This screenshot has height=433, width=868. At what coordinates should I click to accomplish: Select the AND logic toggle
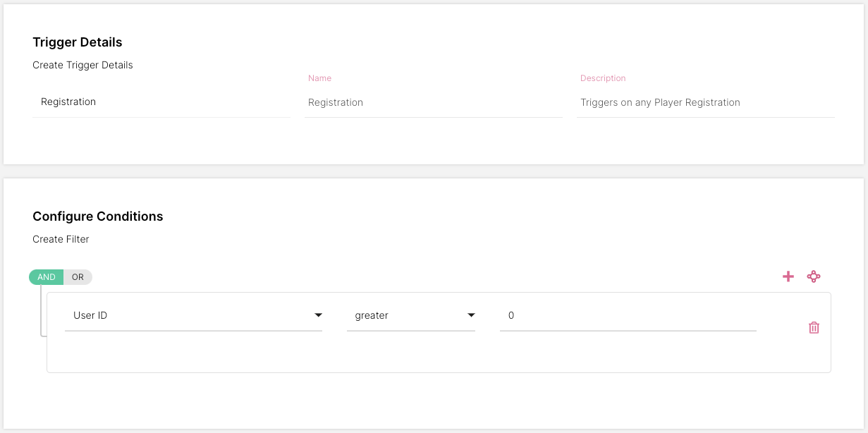click(47, 277)
